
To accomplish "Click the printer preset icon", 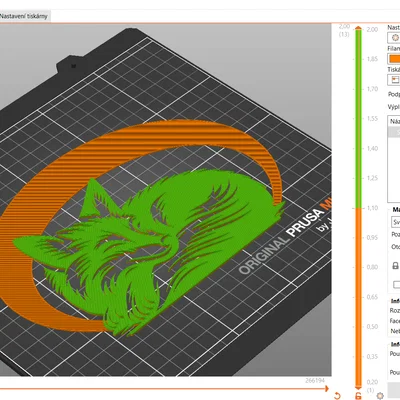I will [395, 80].
